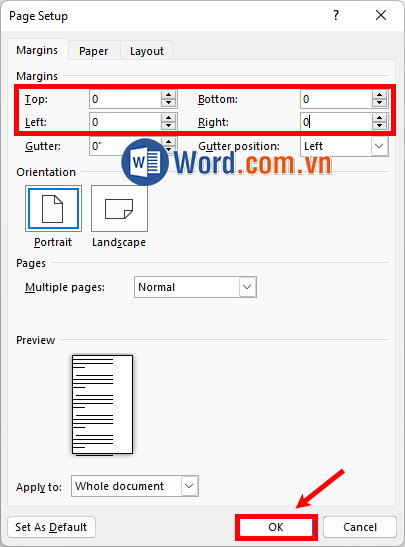Increase the Left margin with up arrow

pyautogui.click(x=169, y=118)
